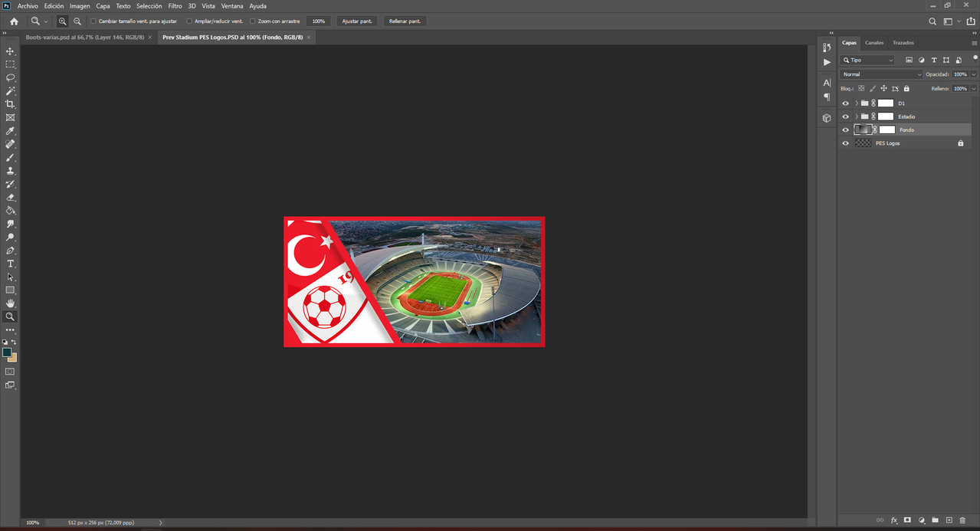Select the Rectangular Marquee tool
980x531 pixels.
pyautogui.click(x=10, y=64)
